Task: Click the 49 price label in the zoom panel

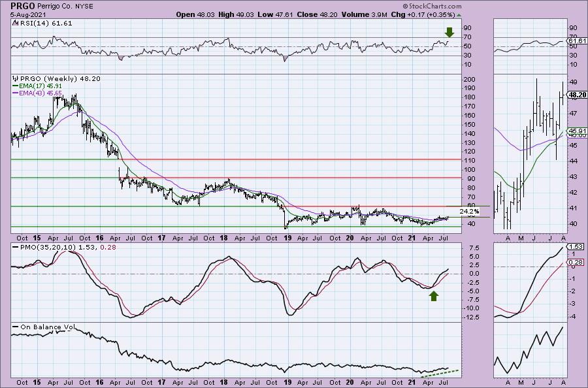Action: click(573, 82)
